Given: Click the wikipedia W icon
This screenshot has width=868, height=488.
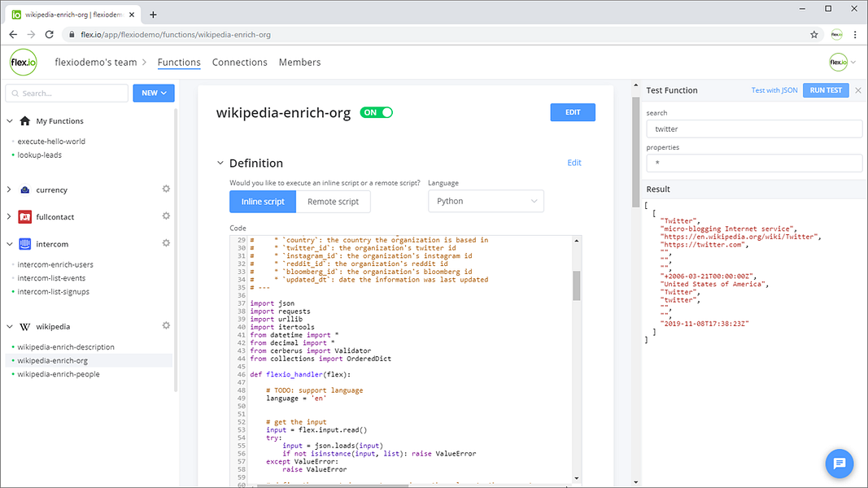Looking at the screenshot, I should [x=25, y=327].
